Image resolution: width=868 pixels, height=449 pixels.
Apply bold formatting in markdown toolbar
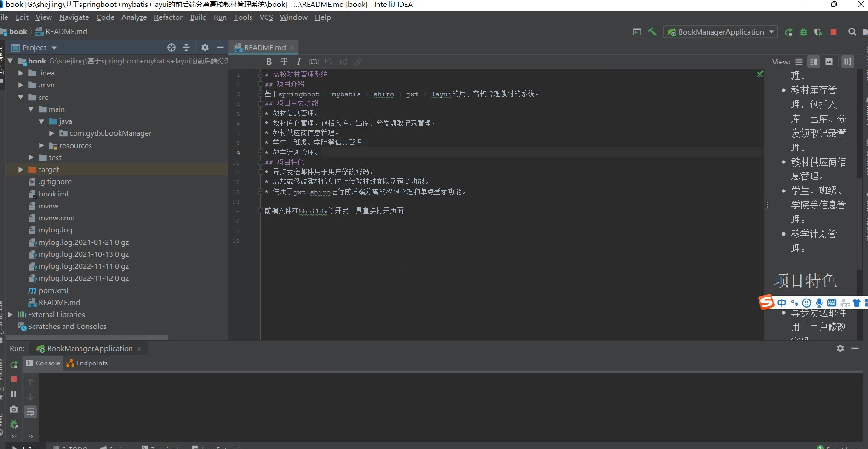269,62
